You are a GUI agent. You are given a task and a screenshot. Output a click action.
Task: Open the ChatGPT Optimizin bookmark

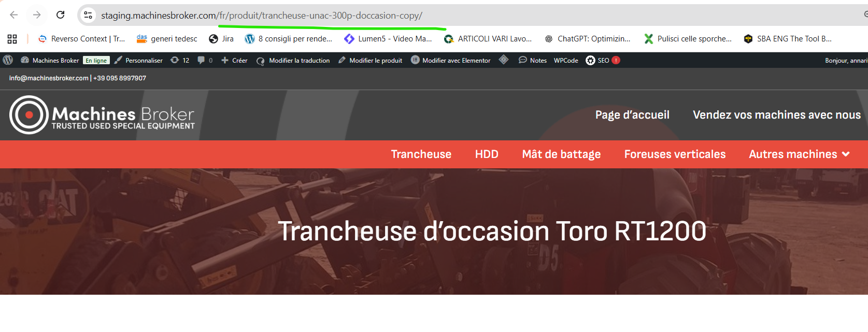coord(588,39)
